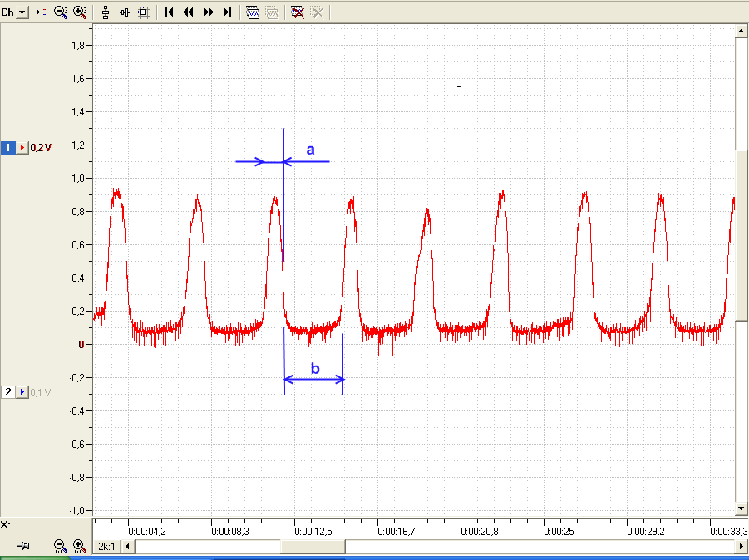
Task: Zoom out vertically using top toolbar magnifier
Action: click(61, 12)
